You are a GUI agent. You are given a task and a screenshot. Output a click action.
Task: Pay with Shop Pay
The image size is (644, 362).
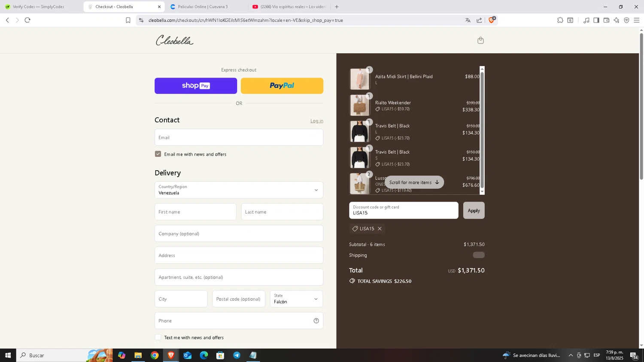pos(196,86)
